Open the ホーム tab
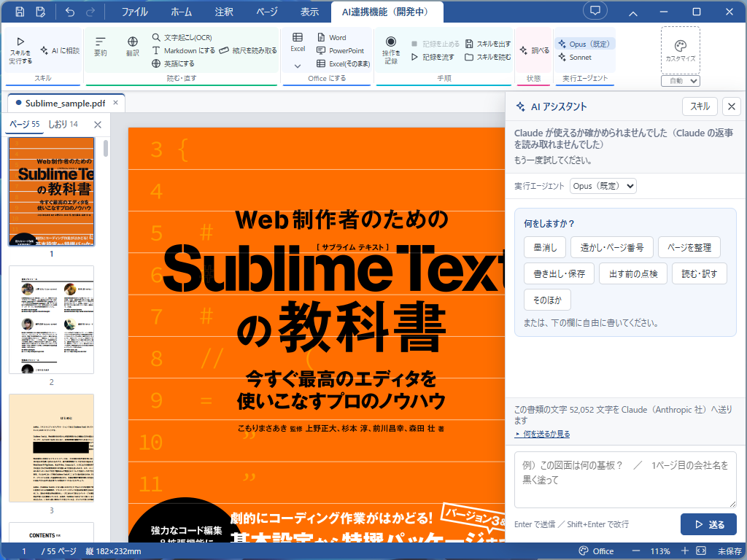Viewport: 747px width, 560px height. [x=181, y=12]
